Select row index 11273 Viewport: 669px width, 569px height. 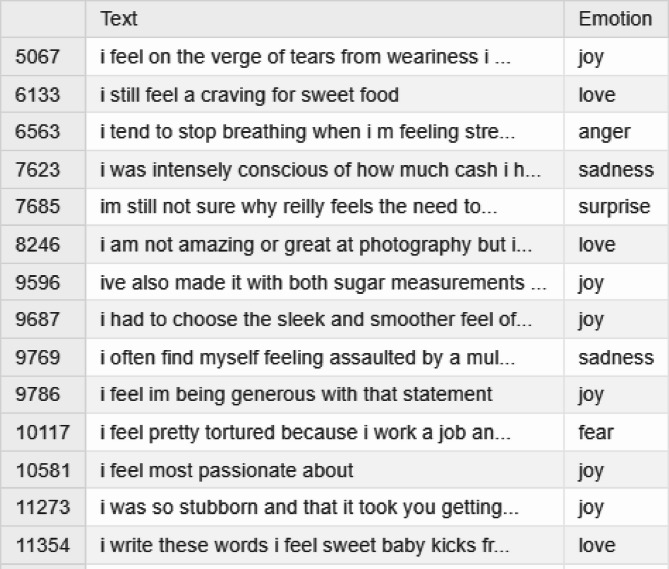click(x=43, y=508)
